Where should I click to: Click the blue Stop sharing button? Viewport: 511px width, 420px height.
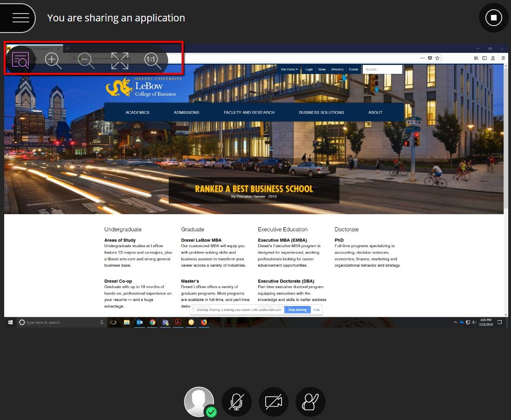click(x=297, y=310)
